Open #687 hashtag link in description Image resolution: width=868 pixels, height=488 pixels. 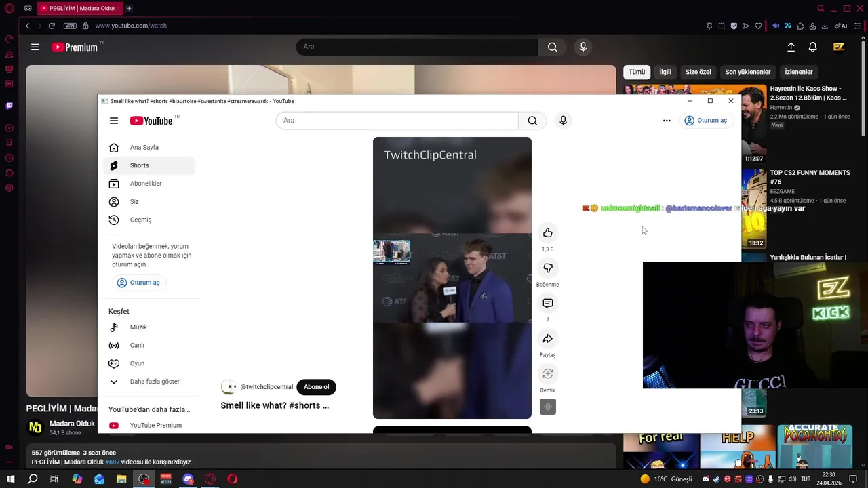(x=112, y=462)
